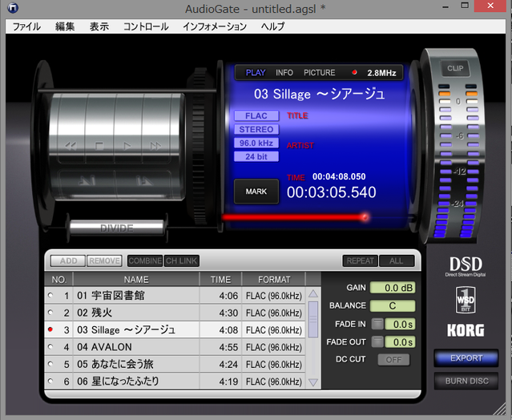Click the NAME column header
Image resolution: width=512 pixels, height=420 pixels.
136,280
